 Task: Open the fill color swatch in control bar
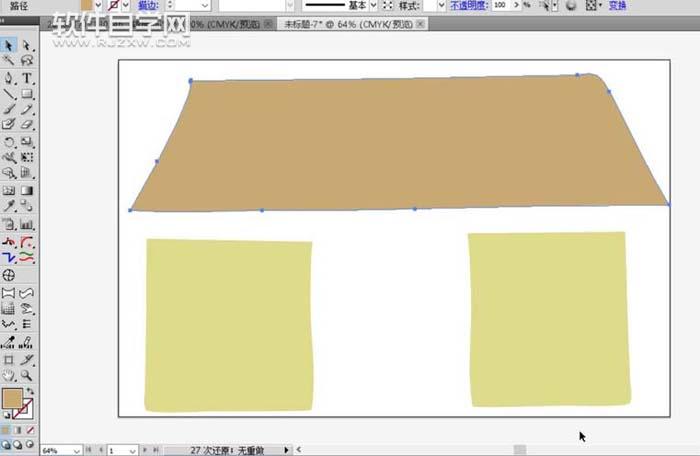pyautogui.click(x=87, y=5)
